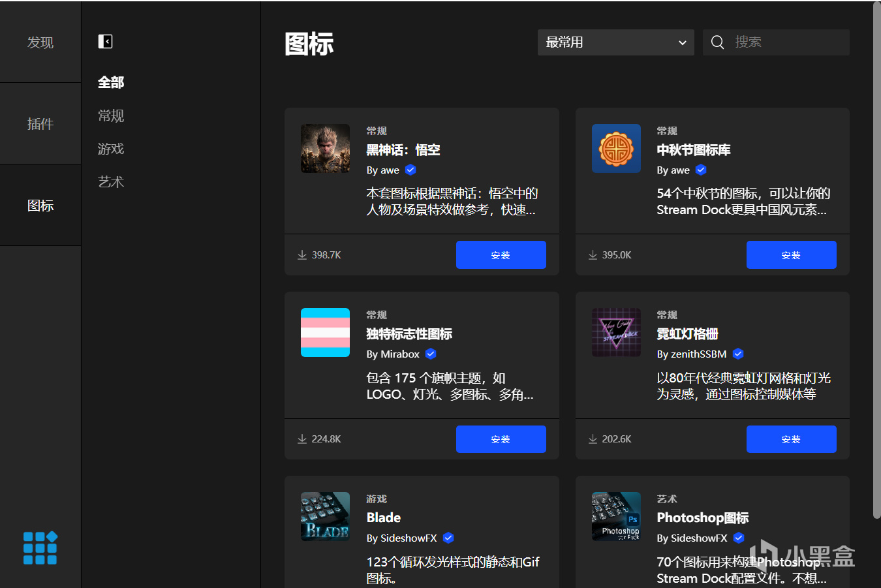Select the 游戏 category in sidebar
The height and width of the screenshot is (588, 881).
[111, 149]
